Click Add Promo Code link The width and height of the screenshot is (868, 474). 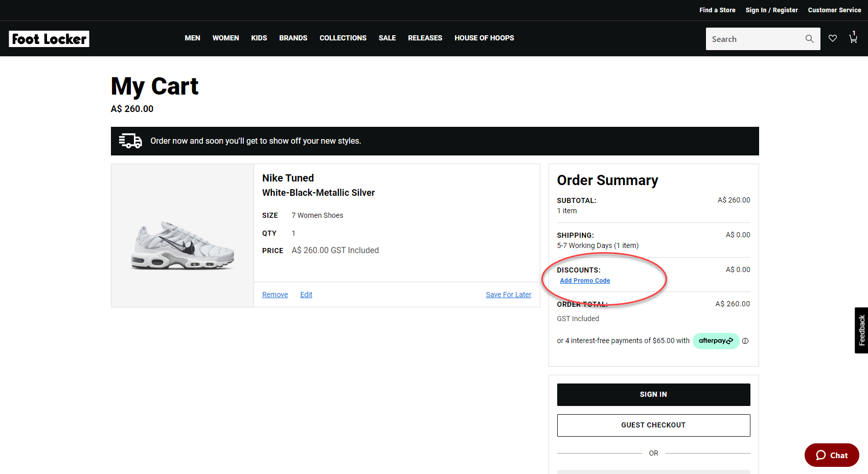[x=585, y=281]
